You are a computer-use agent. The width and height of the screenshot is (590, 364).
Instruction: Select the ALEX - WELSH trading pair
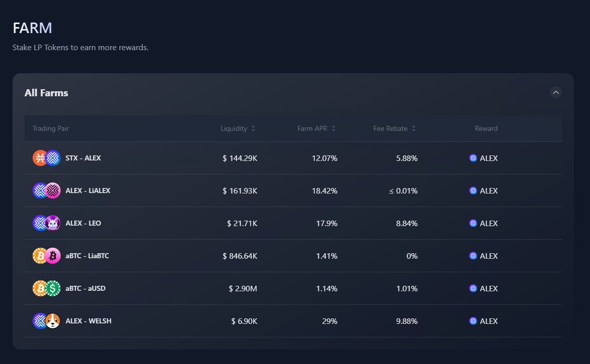coord(88,321)
